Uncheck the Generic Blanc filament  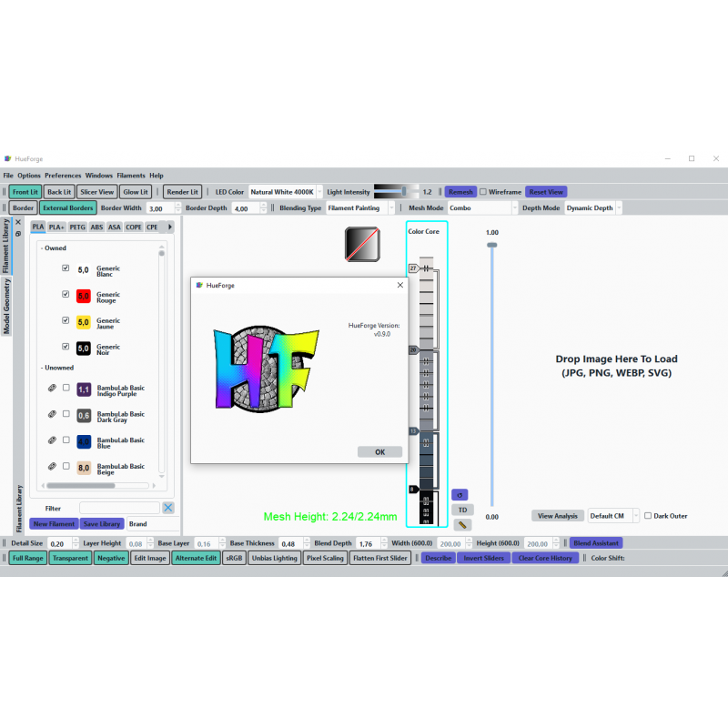click(66, 268)
